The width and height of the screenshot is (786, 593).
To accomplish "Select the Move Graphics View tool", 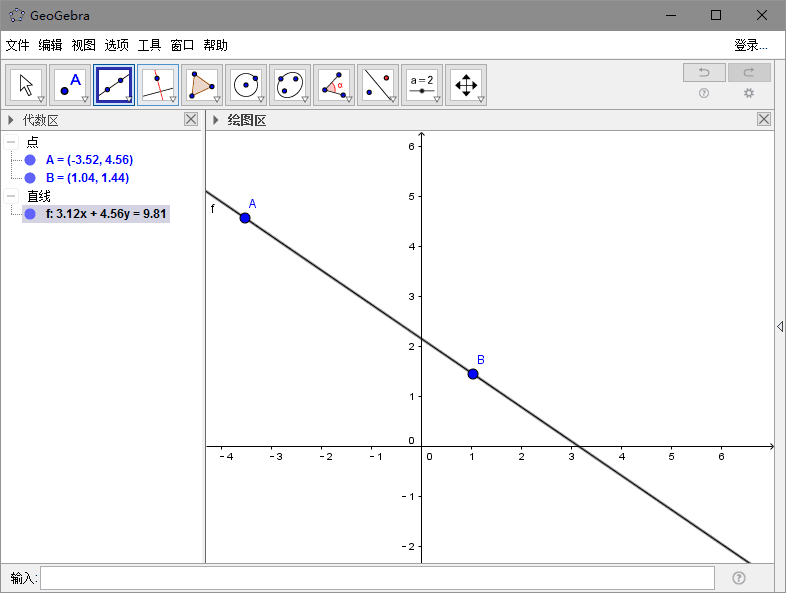I will (x=466, y=85).
